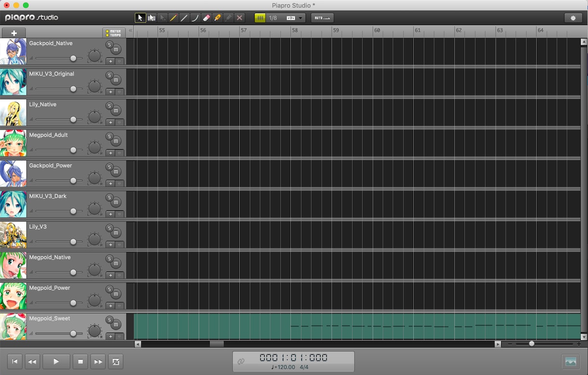Click the Megpoid_Sweet plus button
The height and width of the screenshot is (375, 588).
click(x=110, y=336)
